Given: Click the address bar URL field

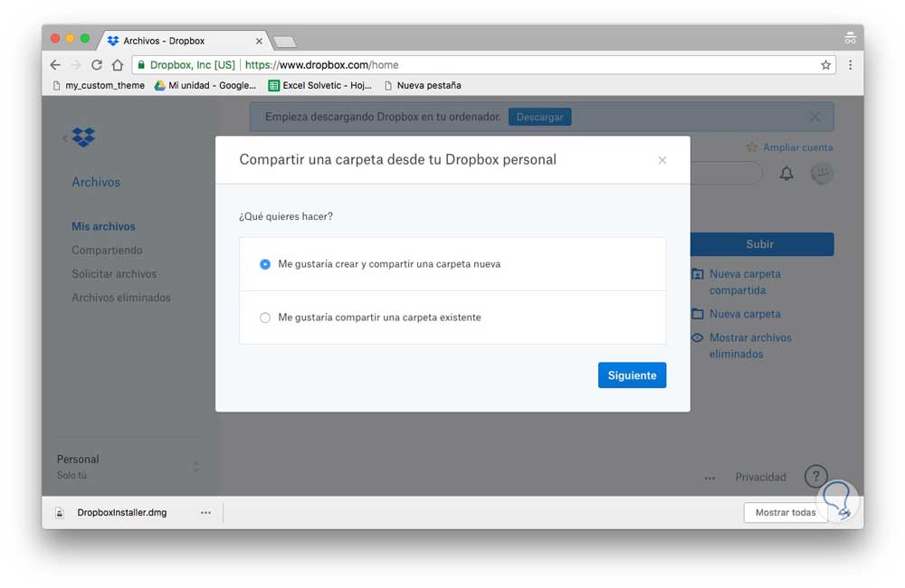Looking at the screenshot, I should (483, 64).
